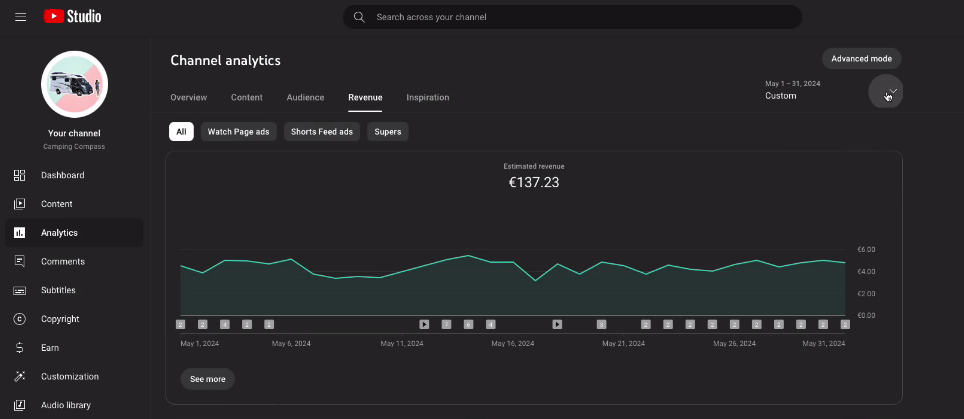Click the May 26, 2024 date label
Screen dimensions: 964x419
[735, 343]
